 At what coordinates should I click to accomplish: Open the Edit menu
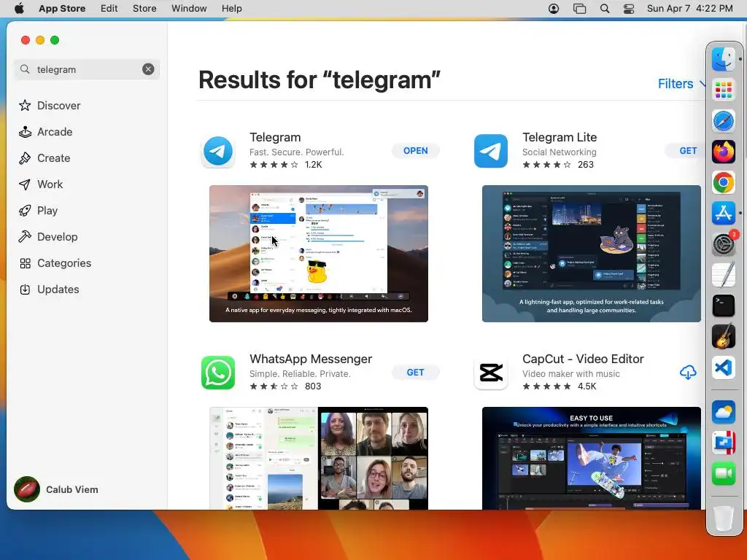click(x=109, y=9)
